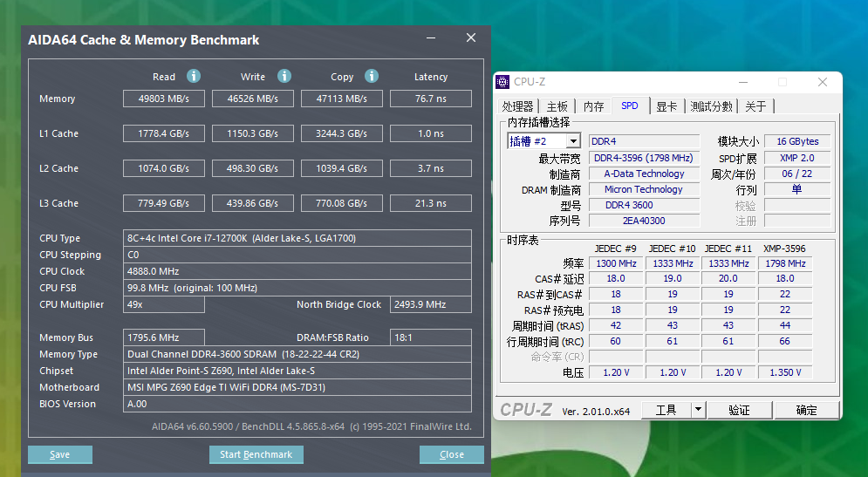Switch to the 内存 tab in CPU-Z

pyautogui.click(x=593, y=106)
